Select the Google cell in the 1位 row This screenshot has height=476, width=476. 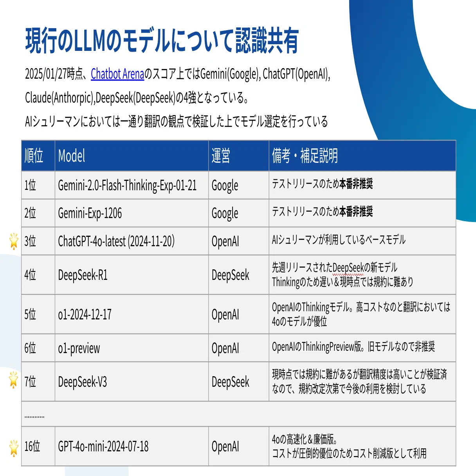[239, 185]
